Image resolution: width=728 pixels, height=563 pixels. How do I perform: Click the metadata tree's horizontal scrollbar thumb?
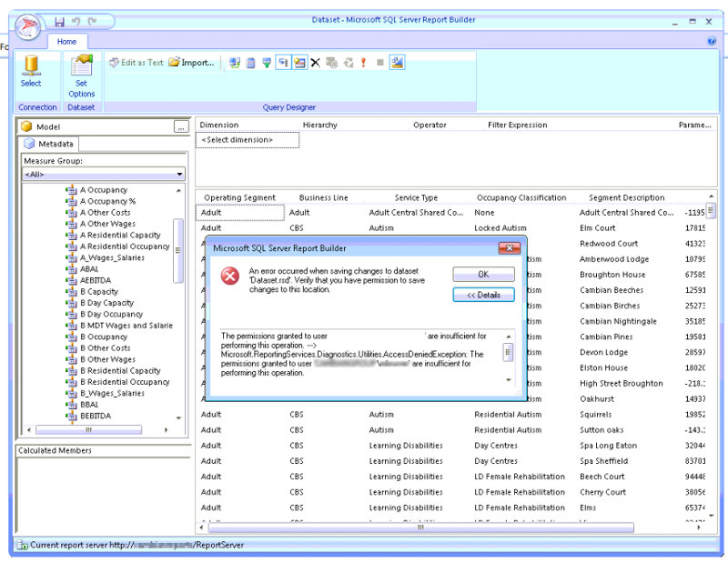click(x=88, y=430)
